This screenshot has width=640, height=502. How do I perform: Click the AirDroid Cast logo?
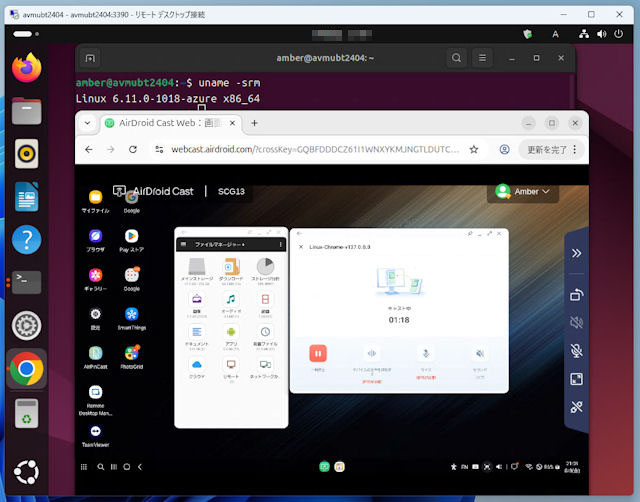click(153, 191)
